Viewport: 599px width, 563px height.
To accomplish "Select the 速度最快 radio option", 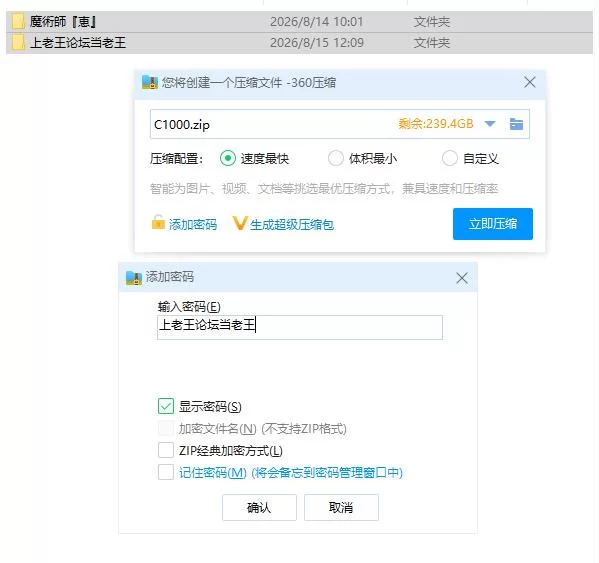I will pyautogui.click(x=228, y=158).
